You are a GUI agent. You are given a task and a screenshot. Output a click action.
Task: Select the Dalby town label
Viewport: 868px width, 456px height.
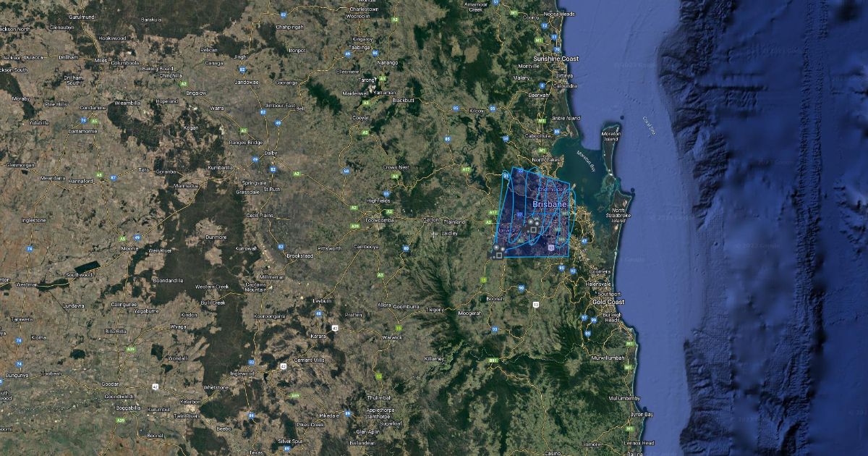click(271, 153)
